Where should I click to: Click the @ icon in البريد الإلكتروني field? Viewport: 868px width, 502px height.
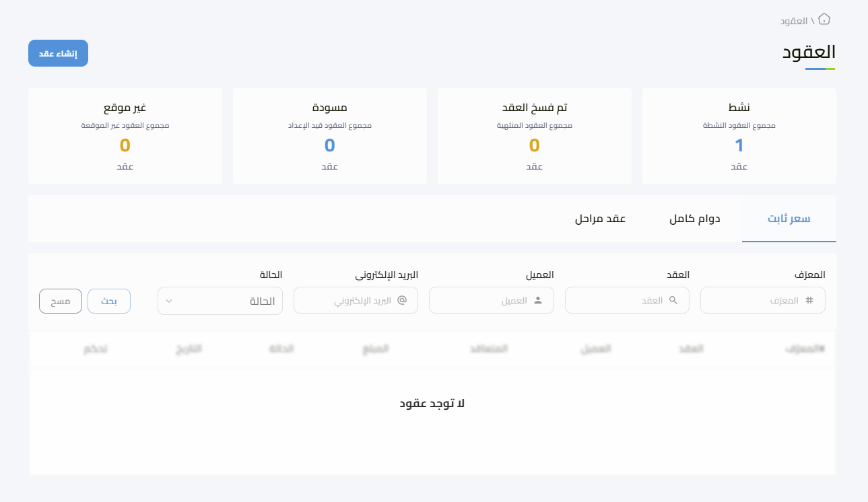pyautogui.click(x=402, y=301)
